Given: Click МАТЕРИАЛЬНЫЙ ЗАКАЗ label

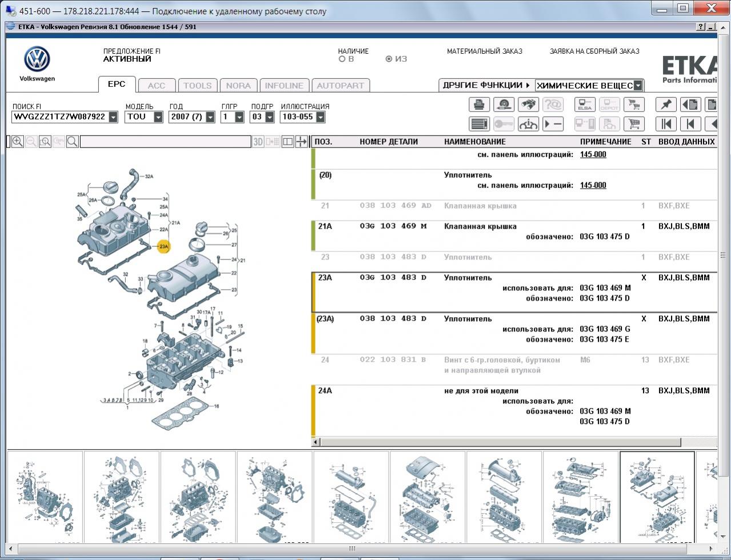Looking at the screenshot, I should pos(485,51).
